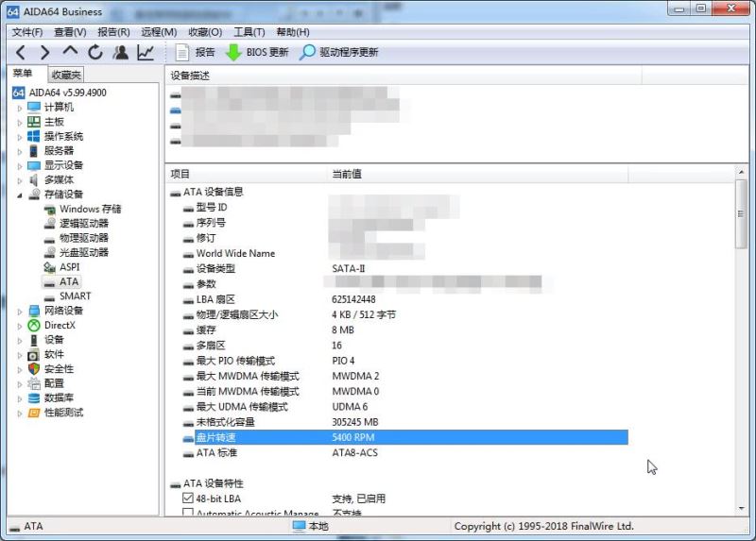The width and height of the screenshot is (756, 541).
Task: Select the LBA 扇区 625142448 row
Action: [x=405, y=299]
